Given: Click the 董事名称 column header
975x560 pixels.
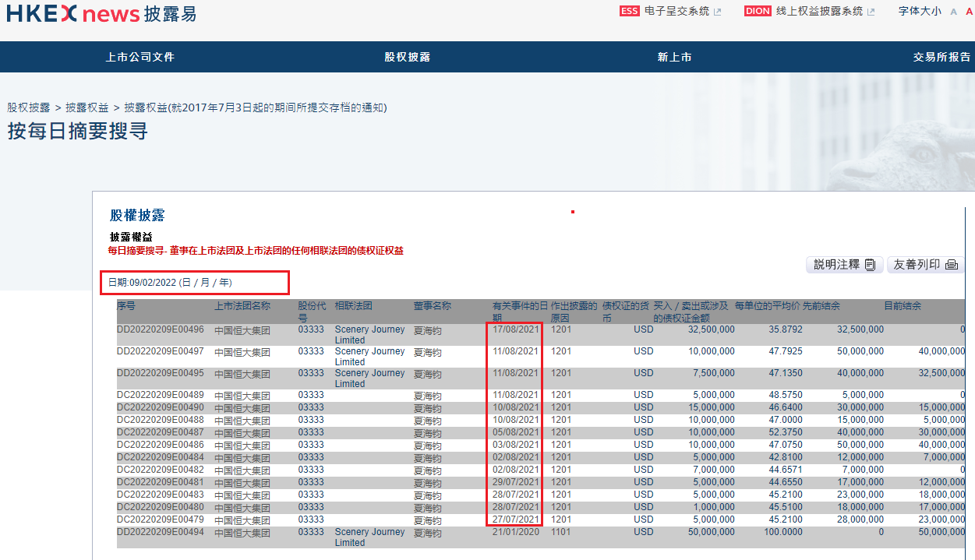Looking at the screenshot, I should (x=433, y=306).
